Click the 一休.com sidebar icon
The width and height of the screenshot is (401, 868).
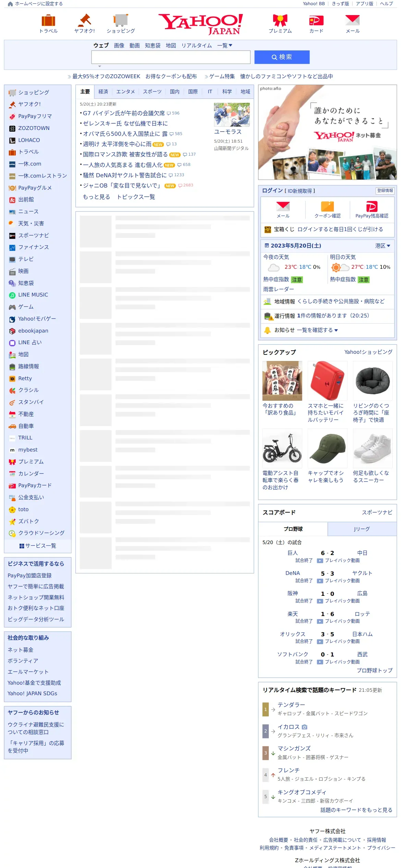(x=12, y=164)
